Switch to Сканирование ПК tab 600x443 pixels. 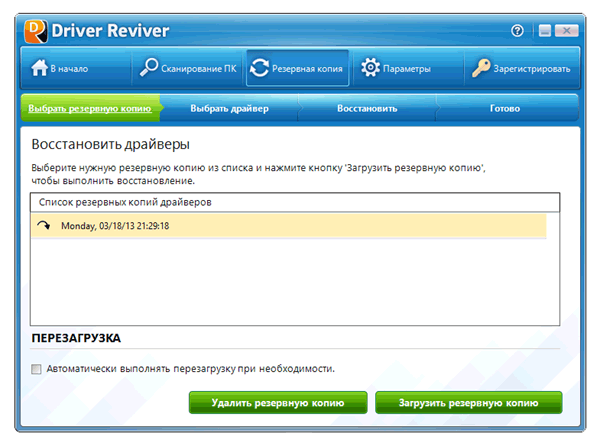188,68
